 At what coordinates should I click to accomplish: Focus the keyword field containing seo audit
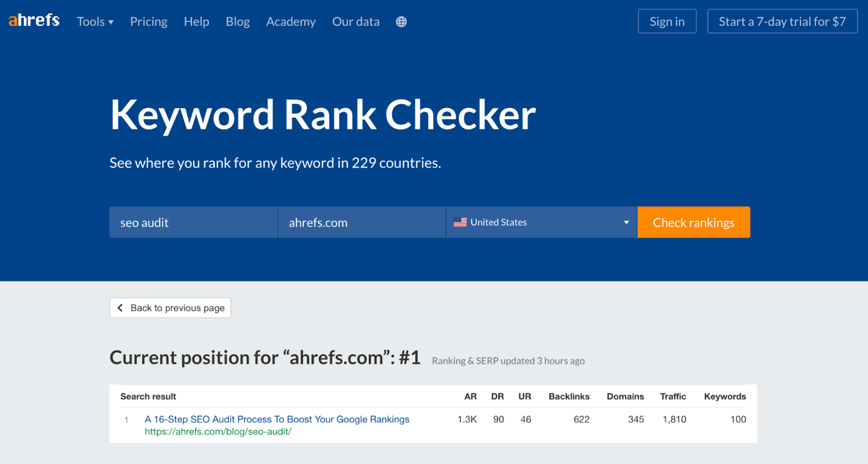(194, 222)
